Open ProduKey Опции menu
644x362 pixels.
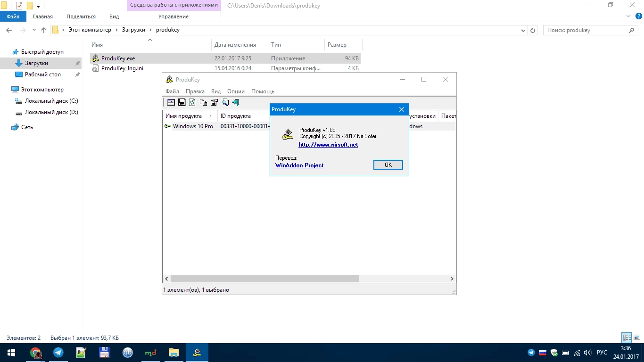point(236,91)
